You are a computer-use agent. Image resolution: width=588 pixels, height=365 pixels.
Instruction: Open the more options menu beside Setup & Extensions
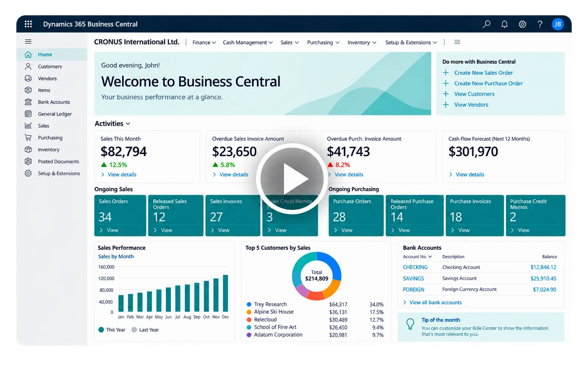pos(457,42)
